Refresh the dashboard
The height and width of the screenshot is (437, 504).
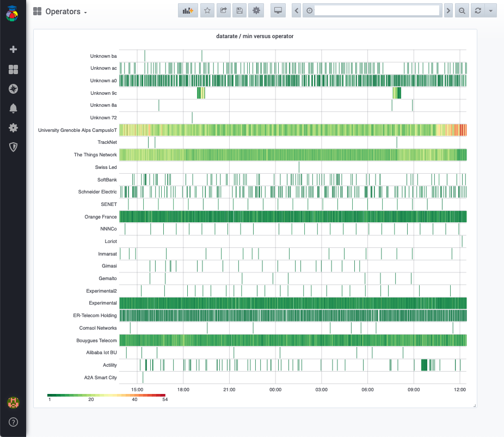(478, 10)
